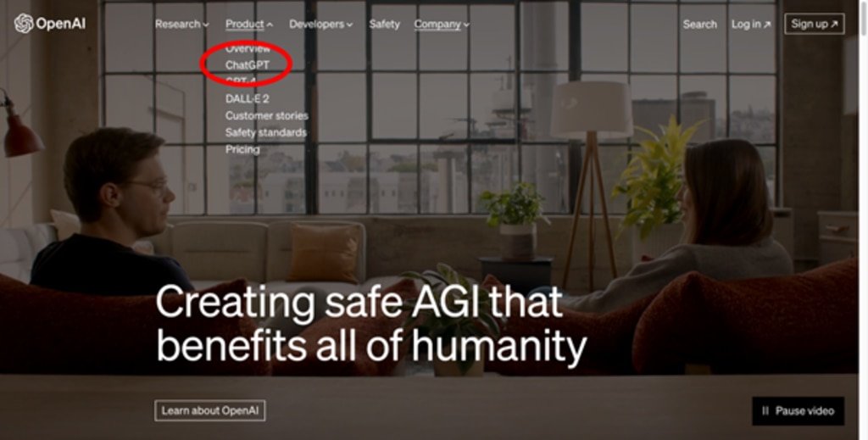Open the Search option

click(x=699, y=25)
